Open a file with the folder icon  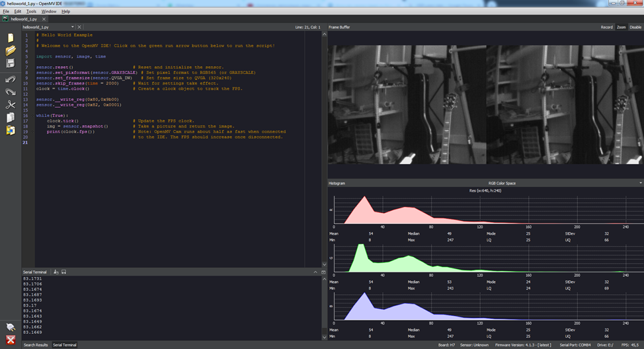click(11, 50)
